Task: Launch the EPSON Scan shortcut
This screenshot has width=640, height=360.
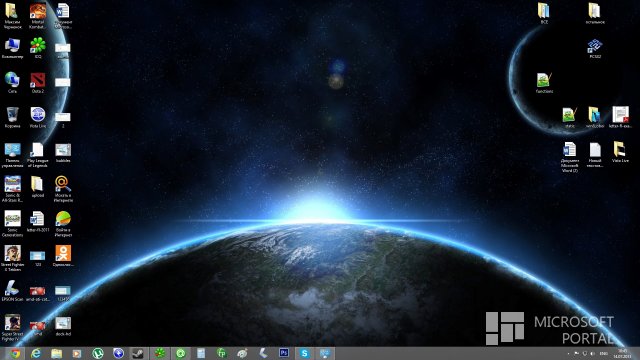Action: tap(12, 291)
